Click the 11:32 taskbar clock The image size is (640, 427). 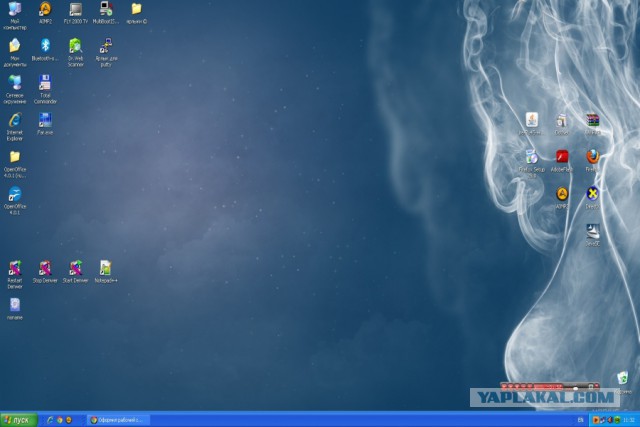tap(629, 420)
